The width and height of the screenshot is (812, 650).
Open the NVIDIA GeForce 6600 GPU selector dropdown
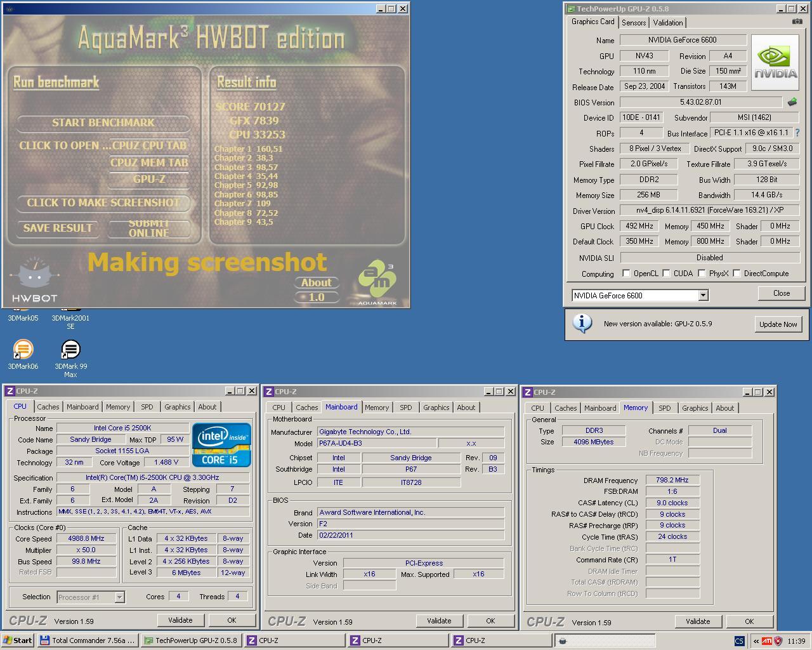click(x=703, y=295)
